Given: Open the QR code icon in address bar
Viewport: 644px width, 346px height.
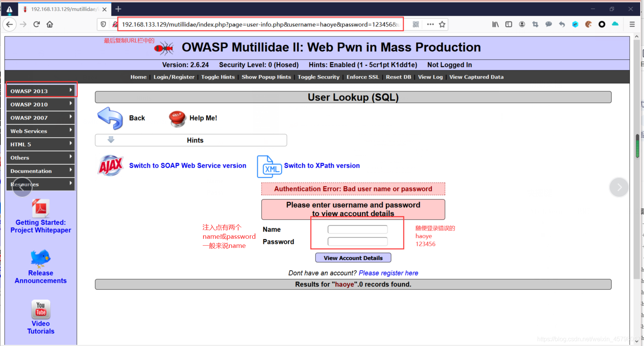Looking at the screenshot, I should (x=416, y=24).
